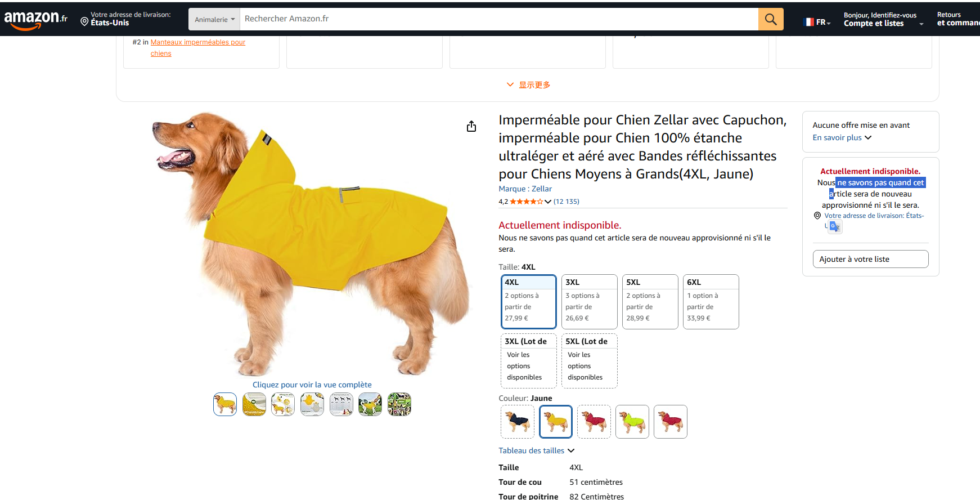
Task: Select size 5XL option
Action: tap(650, 302)
